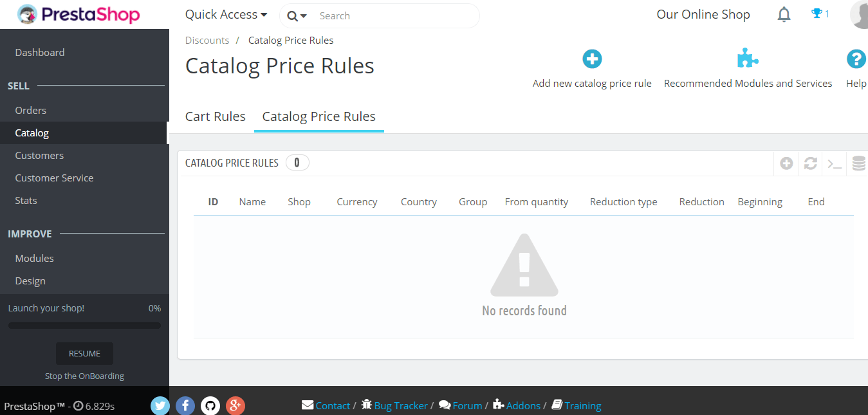Click the Launch your shop progress bar
Screen dimensions: 868x415
pyautogui.click(x=84, y=325)
